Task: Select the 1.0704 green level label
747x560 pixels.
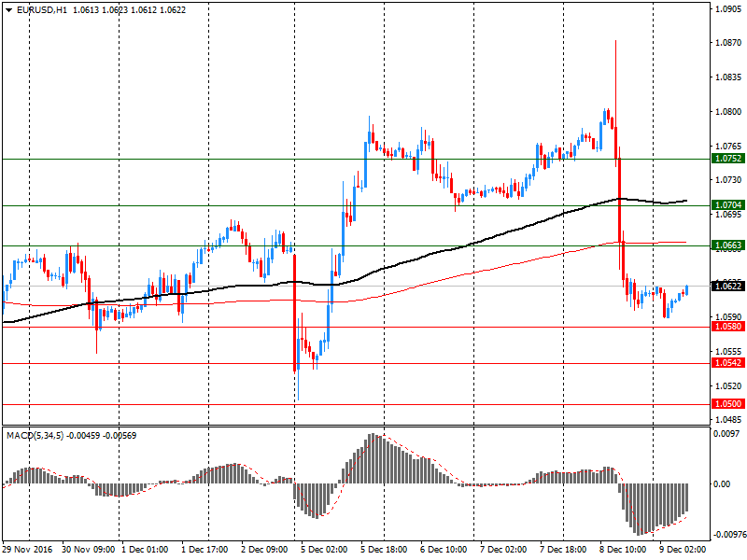Action: [727, 205]
